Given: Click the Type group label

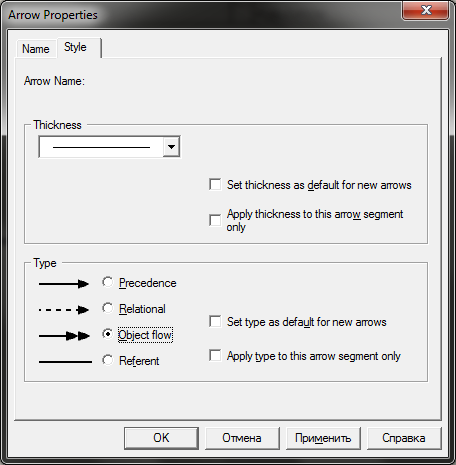Looking at the screenshot, I should click(45, 263).
